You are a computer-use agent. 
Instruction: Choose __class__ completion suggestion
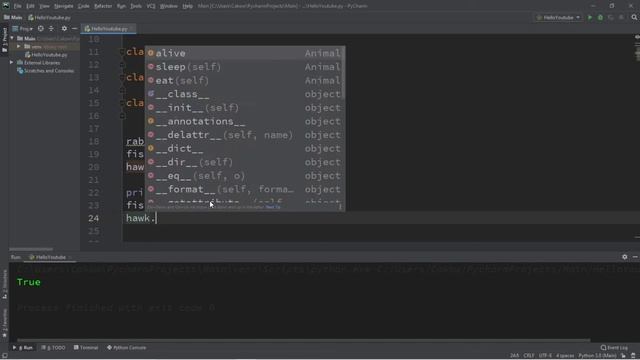pyautogui.click(x=245, y=94)
